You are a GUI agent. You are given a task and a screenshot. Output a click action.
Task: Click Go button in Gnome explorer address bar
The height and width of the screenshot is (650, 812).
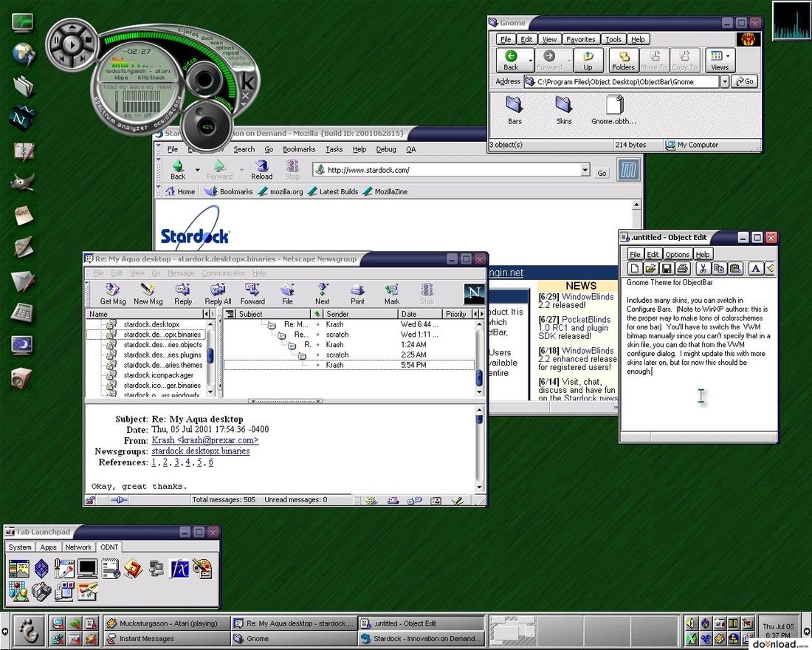(745, 81)
